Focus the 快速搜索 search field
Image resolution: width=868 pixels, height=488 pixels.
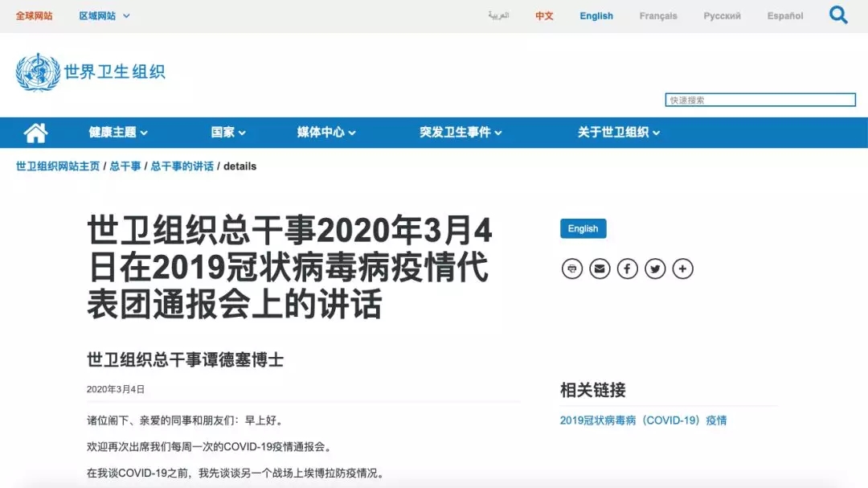[760, 100]
